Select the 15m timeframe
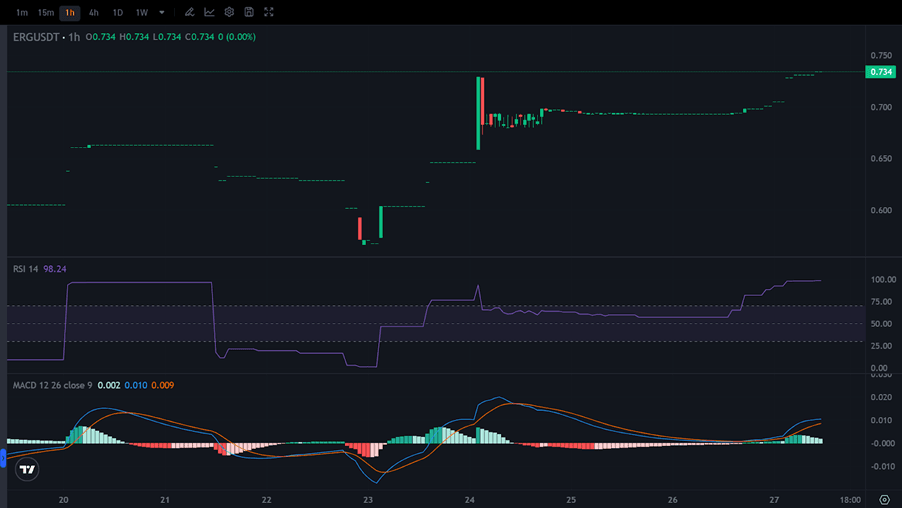The height and width of the screenshot is (508, 902). coord(46,12)
